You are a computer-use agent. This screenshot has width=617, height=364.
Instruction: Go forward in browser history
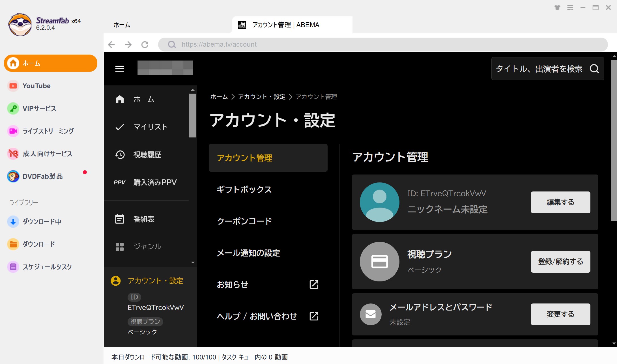128,44
